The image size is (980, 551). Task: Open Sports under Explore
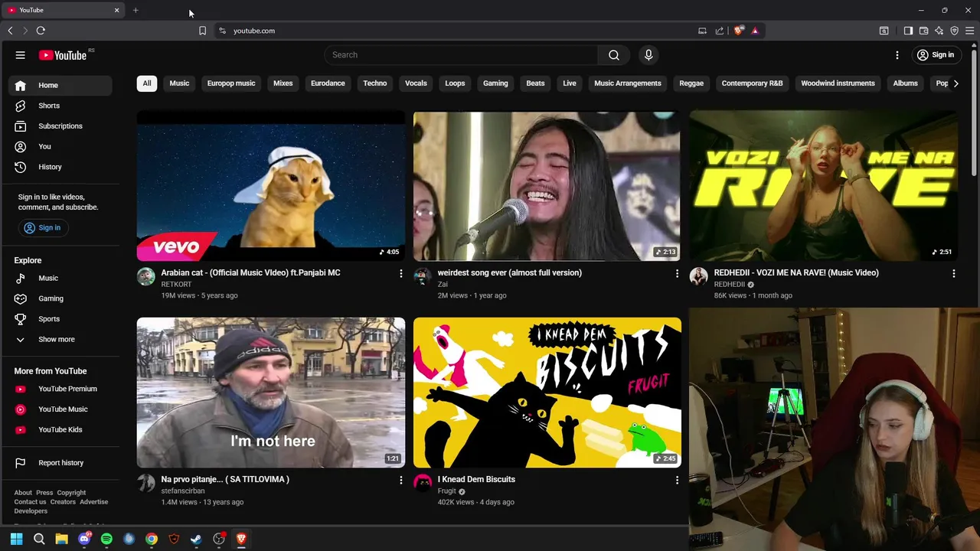tap(60, 319)
